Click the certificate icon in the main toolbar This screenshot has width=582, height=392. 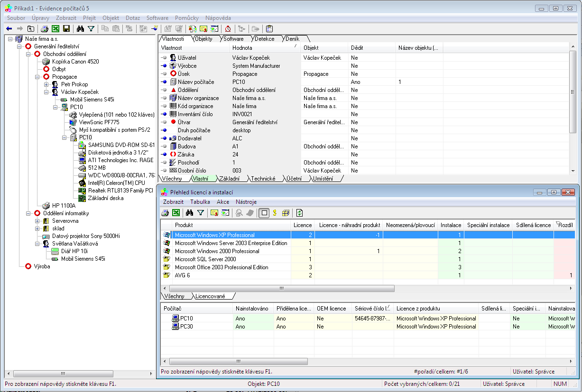(204, 28)
